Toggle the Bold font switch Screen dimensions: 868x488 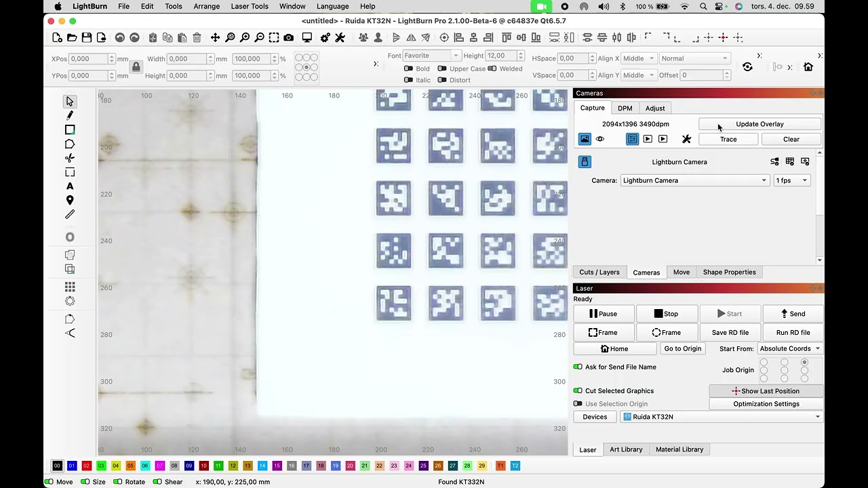408,68
